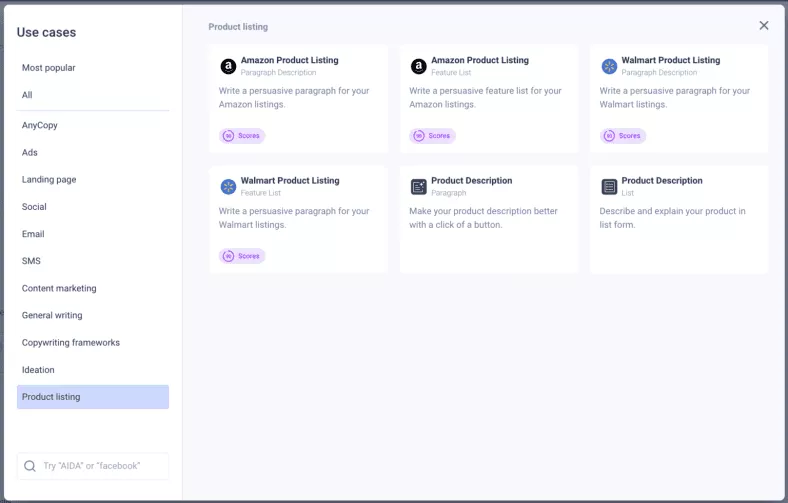This screenshot has width=788, height=503.
Task: Open the Content marketing category
Action: (x=93, y=288)
